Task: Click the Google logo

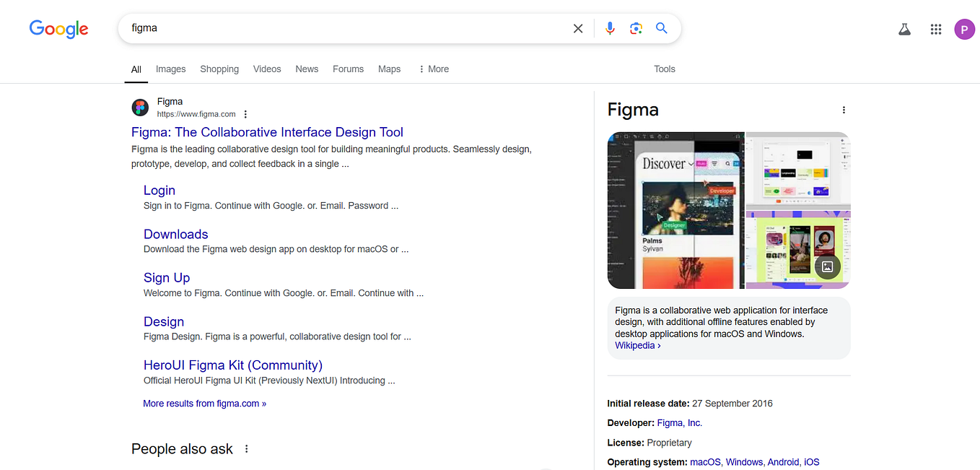Action: (x=58, y=29)
